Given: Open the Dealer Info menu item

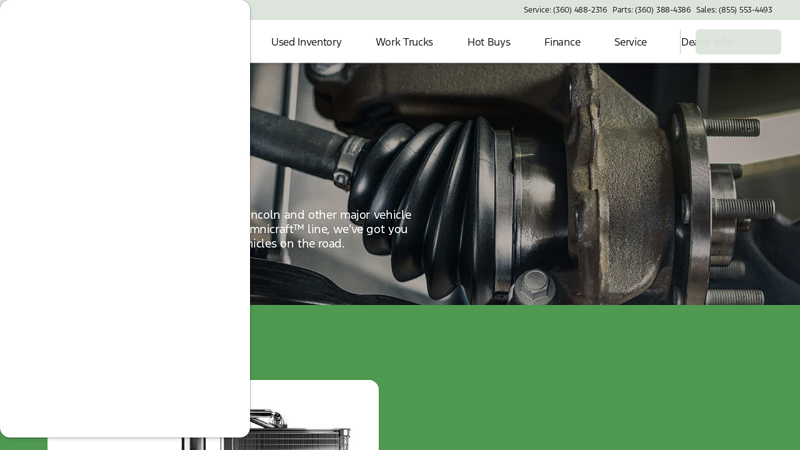Looking at the screenshot, I should coord(707,42).
